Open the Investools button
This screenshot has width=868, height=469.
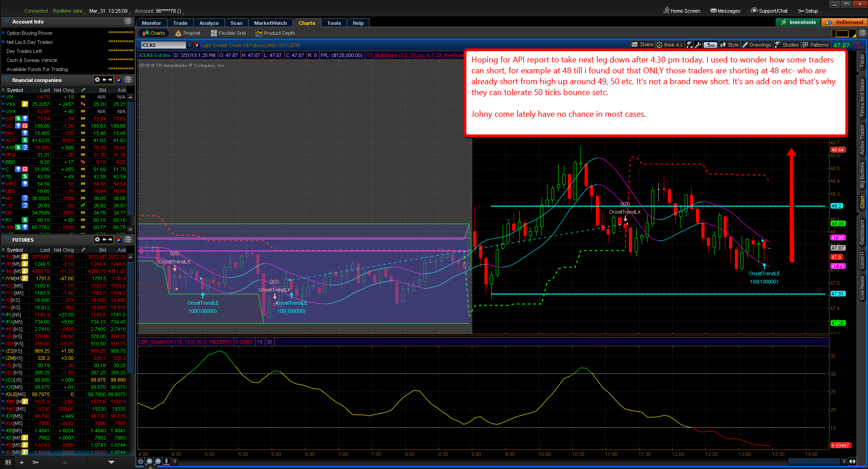point(798,22)
